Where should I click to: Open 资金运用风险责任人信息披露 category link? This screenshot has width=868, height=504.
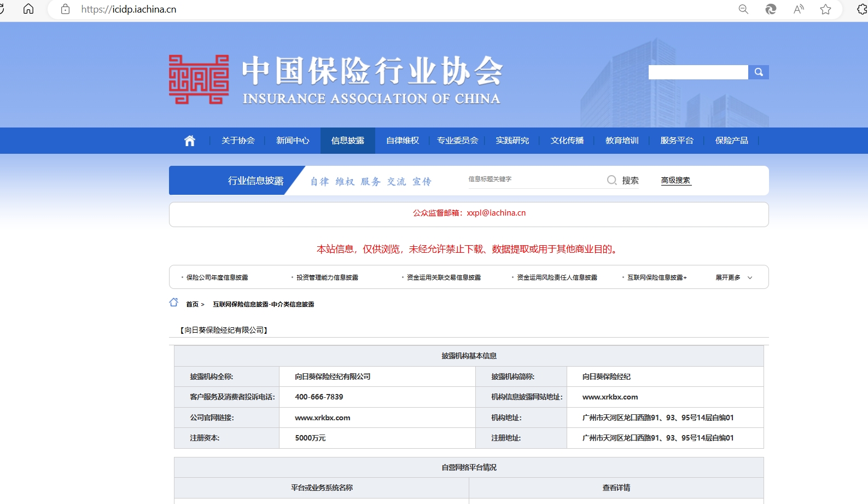point(557,277)
